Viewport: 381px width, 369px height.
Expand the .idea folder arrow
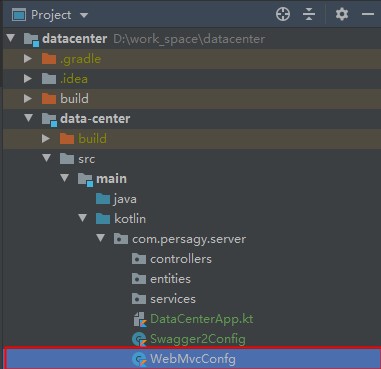coord(28,79)
